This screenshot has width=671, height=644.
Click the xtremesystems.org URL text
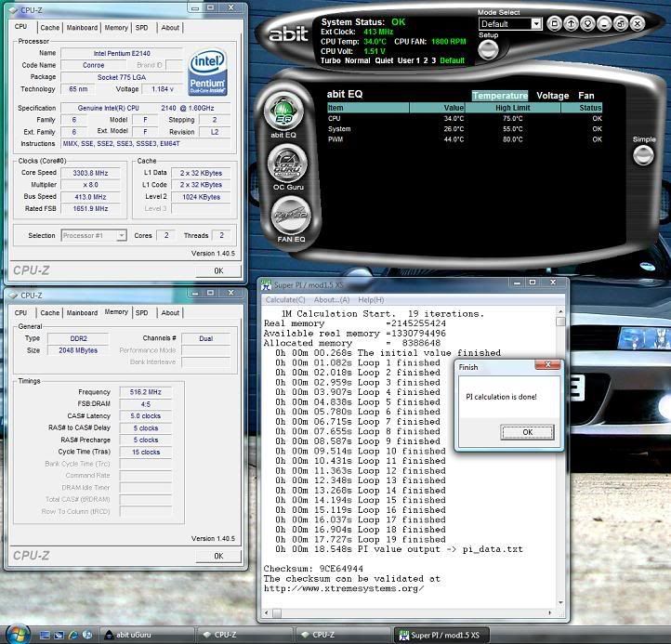pos(344,588)
